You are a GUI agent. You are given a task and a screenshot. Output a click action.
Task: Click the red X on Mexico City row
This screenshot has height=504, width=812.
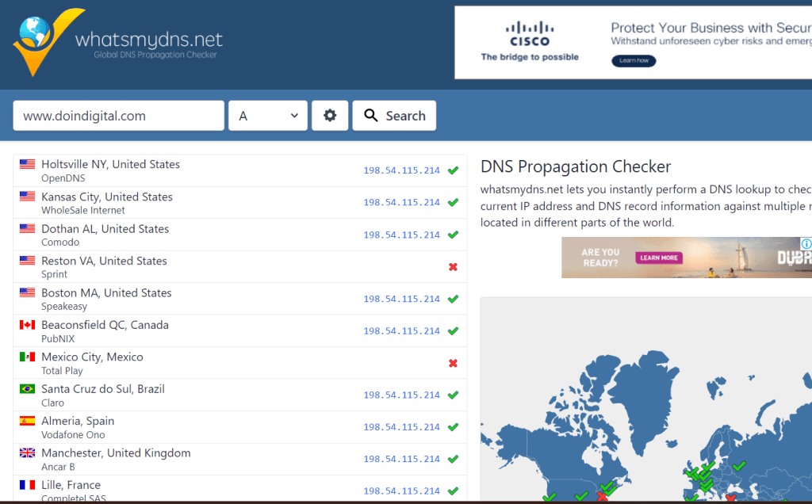click(x=453, y=363)
